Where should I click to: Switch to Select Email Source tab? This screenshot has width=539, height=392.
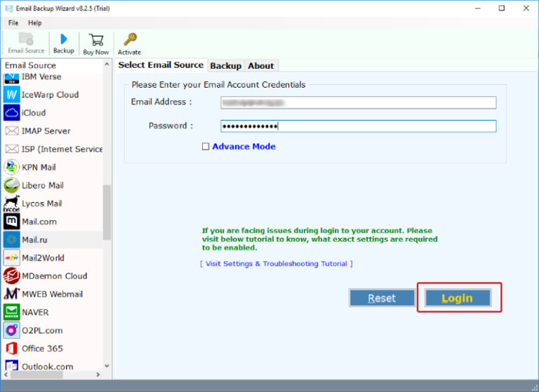pyautogui.click(x=161, y=65)
